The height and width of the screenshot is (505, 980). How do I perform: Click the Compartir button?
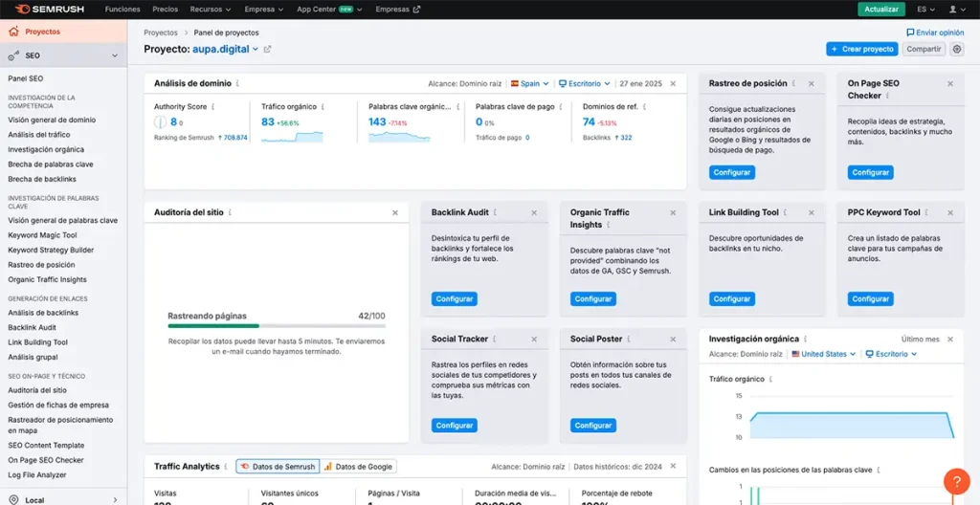[924, 49]
